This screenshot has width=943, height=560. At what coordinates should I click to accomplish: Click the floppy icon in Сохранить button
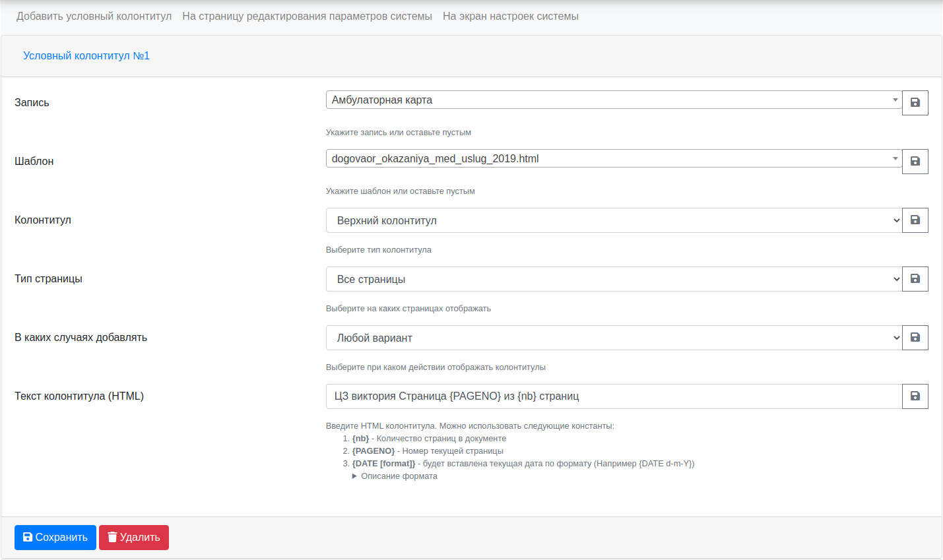point(28,538)
